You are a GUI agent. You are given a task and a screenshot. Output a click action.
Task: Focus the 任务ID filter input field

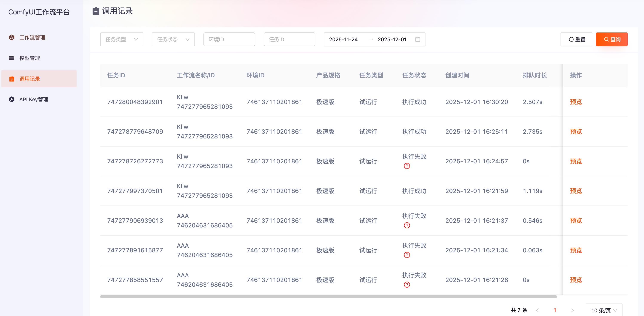(289, 40)
